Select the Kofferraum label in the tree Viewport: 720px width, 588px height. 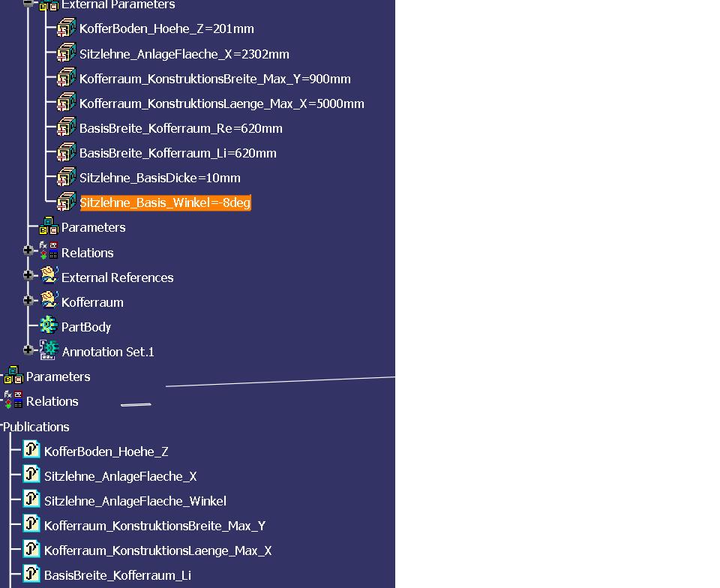pos(92,302)
